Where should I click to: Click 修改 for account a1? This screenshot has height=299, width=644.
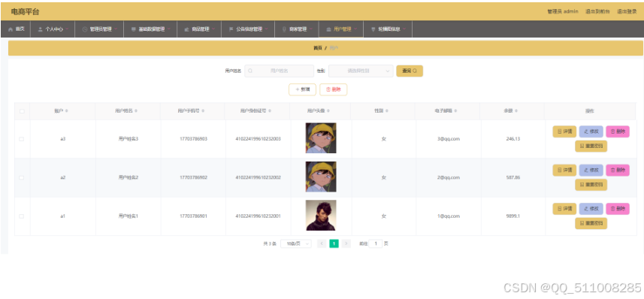(591, 209)
